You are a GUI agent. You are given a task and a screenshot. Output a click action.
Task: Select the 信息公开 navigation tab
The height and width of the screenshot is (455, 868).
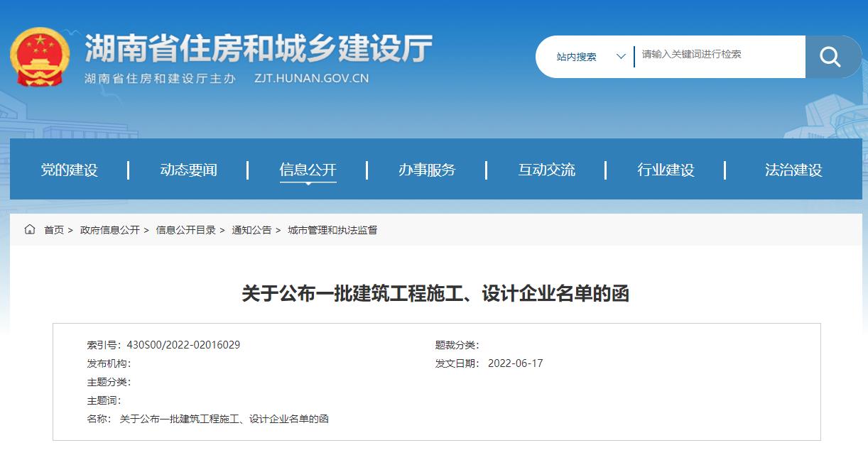pyautogui.click(x=308, y=170)
